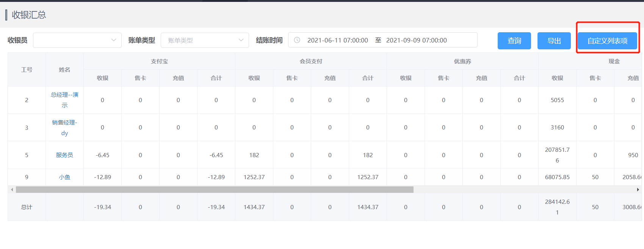Viewport: 644px width, 249px height.
Task: Click total 1434.37 in 会员支付 合计
Action: (x=368, y=207)
